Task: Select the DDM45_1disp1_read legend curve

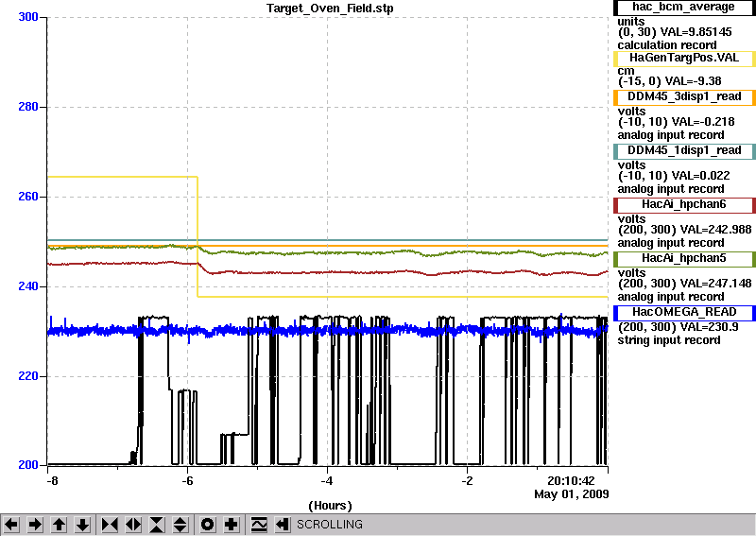Action: (x=683, y=151)
